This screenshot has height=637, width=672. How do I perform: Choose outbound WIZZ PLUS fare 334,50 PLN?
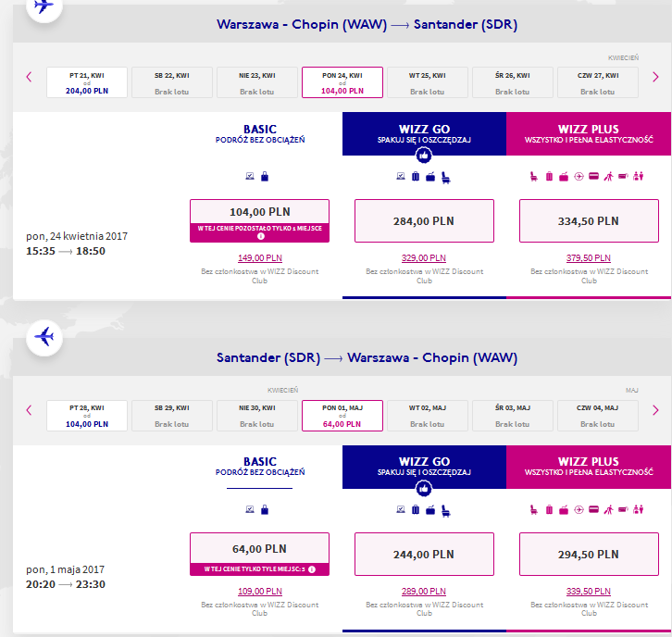(x=589, y=220)
